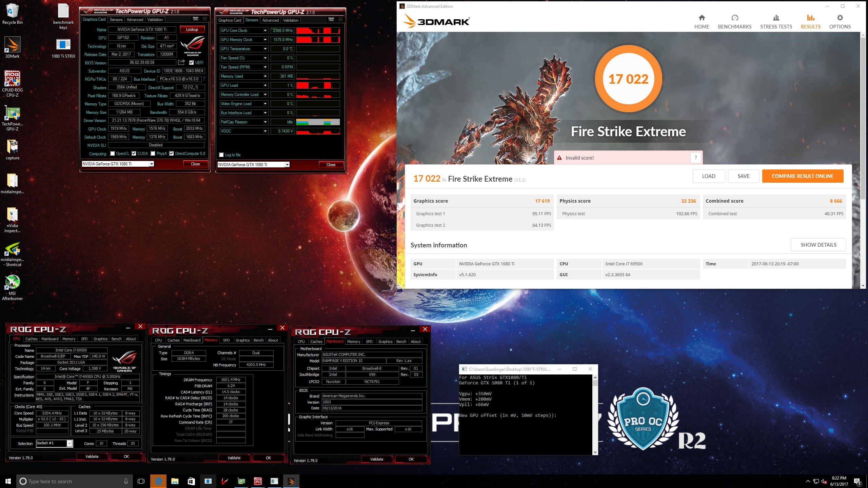
Task: Open the 1080 Ti STRIX desktop icon
Action: tap(63, 48)
